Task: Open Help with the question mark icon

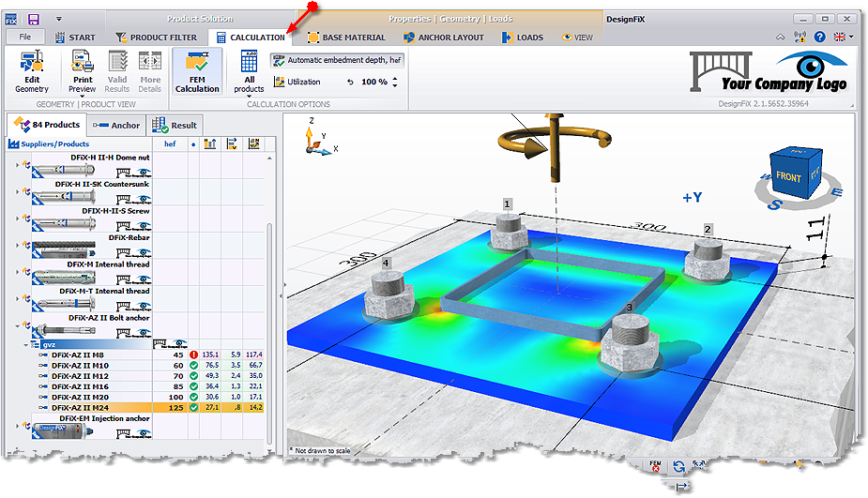Action: tap(820, 38)
